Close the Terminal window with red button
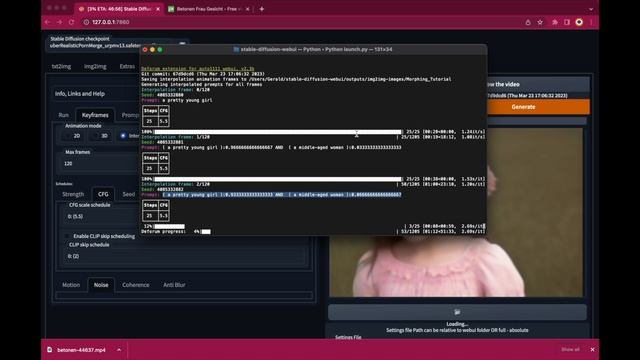Viewport: 640px width, 360px height. [x=145, y=49]
